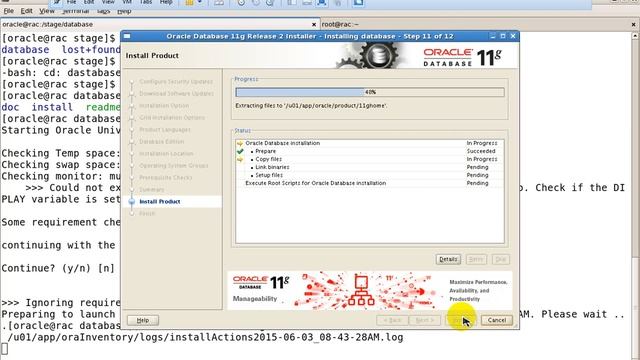Click Configure Security Updates step
The image size is (640, 360).
point(176,82)
